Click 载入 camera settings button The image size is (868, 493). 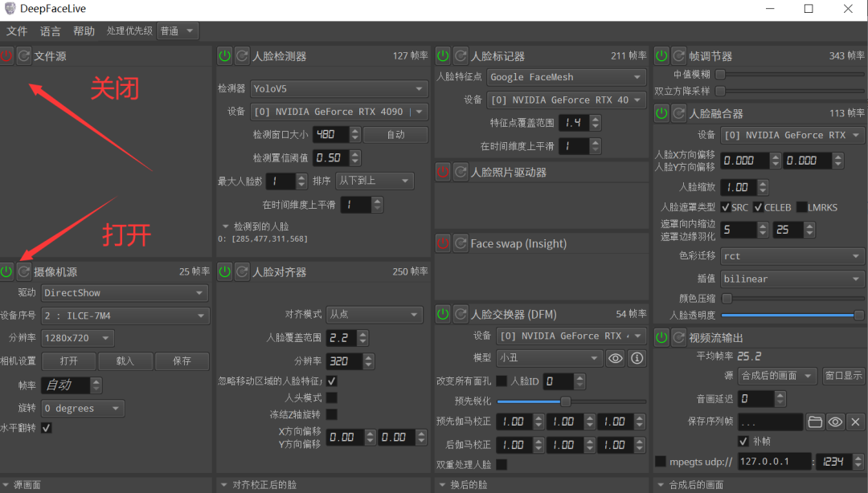point(125,361)
